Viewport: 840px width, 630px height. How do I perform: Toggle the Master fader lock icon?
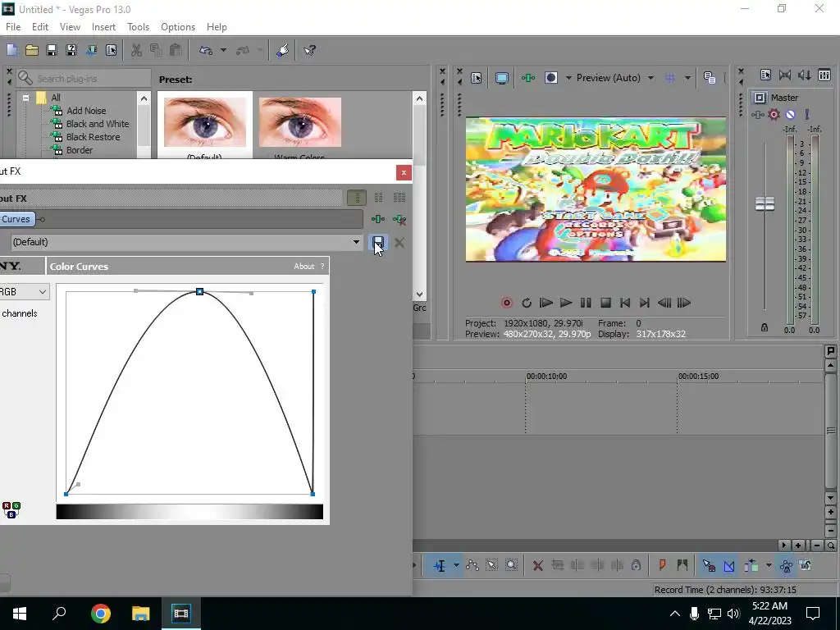[x=765, y=327]
